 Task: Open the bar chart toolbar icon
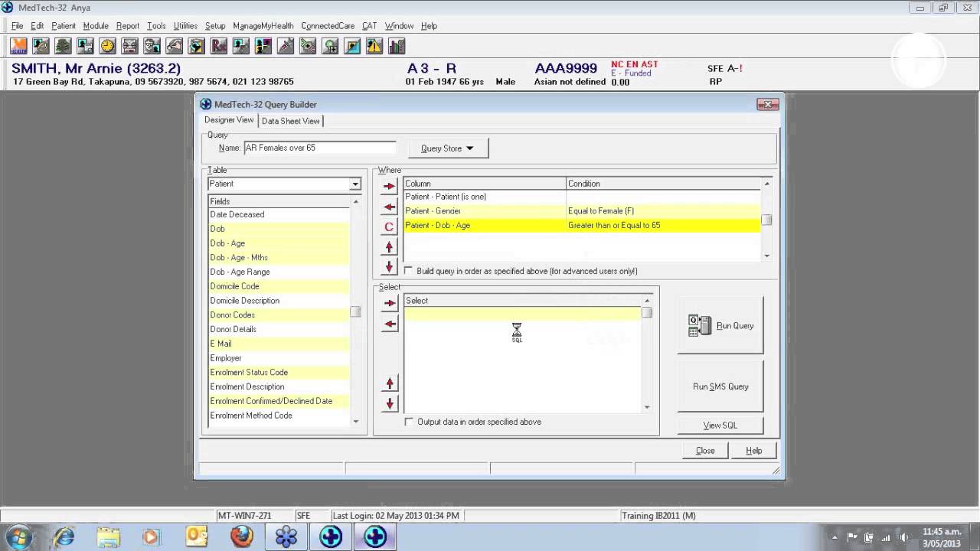click(396, 46)
